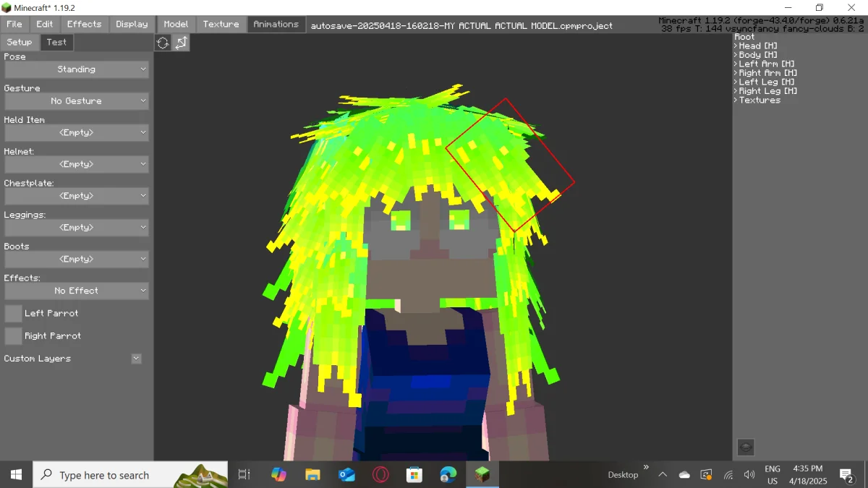
Task: Switch to the Texture tab
Action: (x=221, y=24)
